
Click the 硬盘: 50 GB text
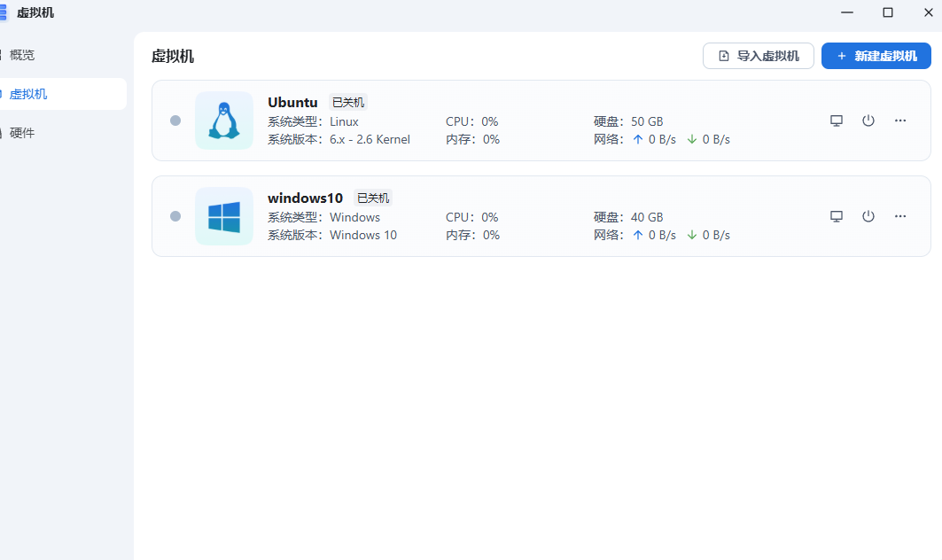coord(628,121)
